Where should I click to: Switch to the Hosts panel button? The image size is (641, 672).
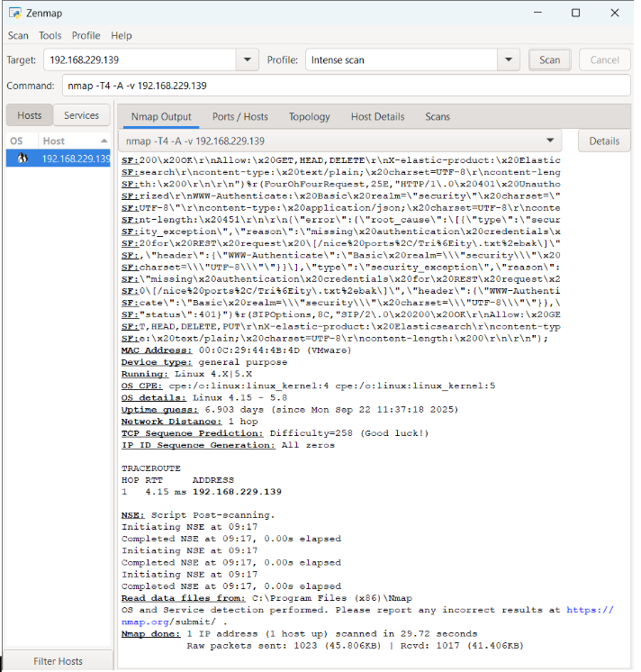point(30,115)
